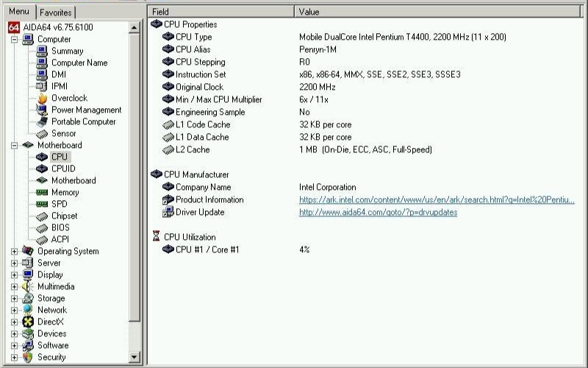Click the Software icon in tree
Screen dimensions: 588x368
click(28, 345)
